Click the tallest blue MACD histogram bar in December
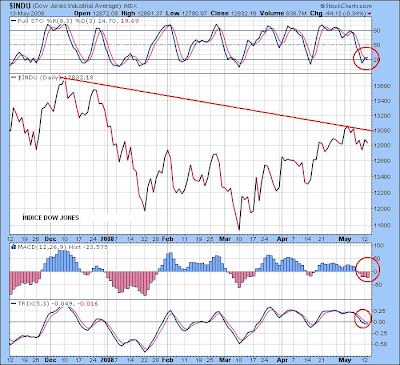The width and height of the screenshot is (400, 365). click(x=63, y=261)
